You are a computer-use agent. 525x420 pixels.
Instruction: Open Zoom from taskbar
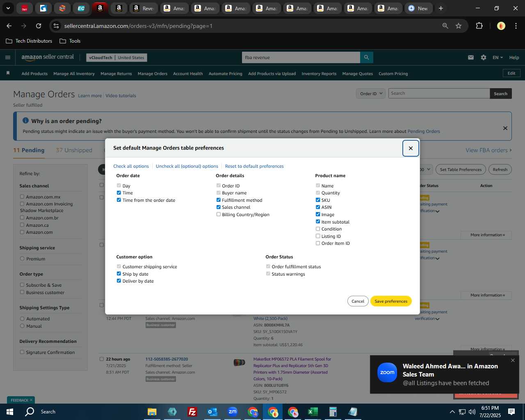[x=233, y=411]
